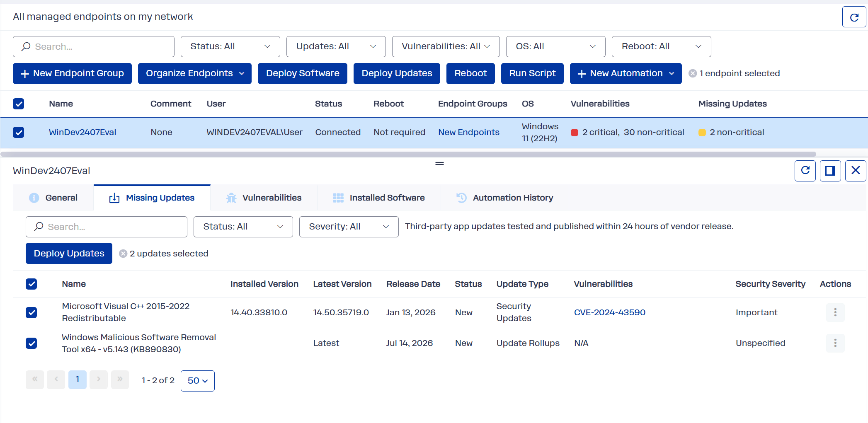Uncheck Microsoft Visual C++ 2015-2022 update
The width and height of the screenshot is (868, 423).
pyautogui.click(x=32, y=312)
